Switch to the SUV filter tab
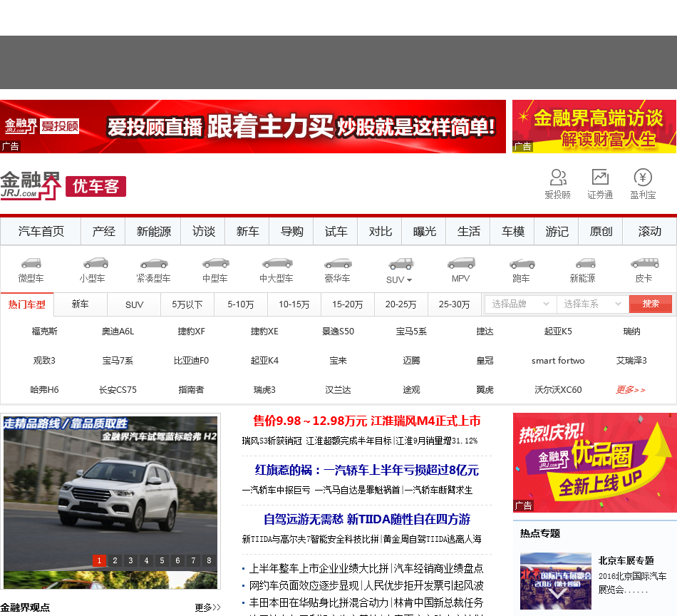 coord(134,304)
